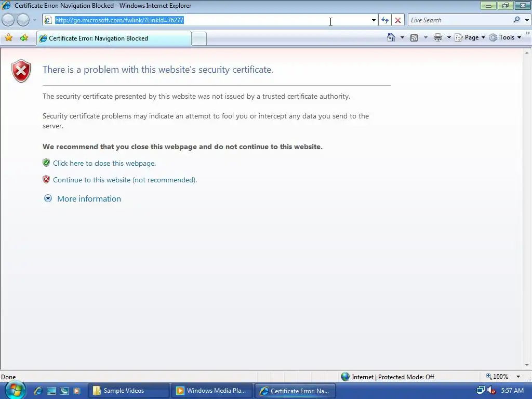Click the Certificate Error taskbar button
The height and width of the screenshot is (399, 532).
(x=295, y=391)
